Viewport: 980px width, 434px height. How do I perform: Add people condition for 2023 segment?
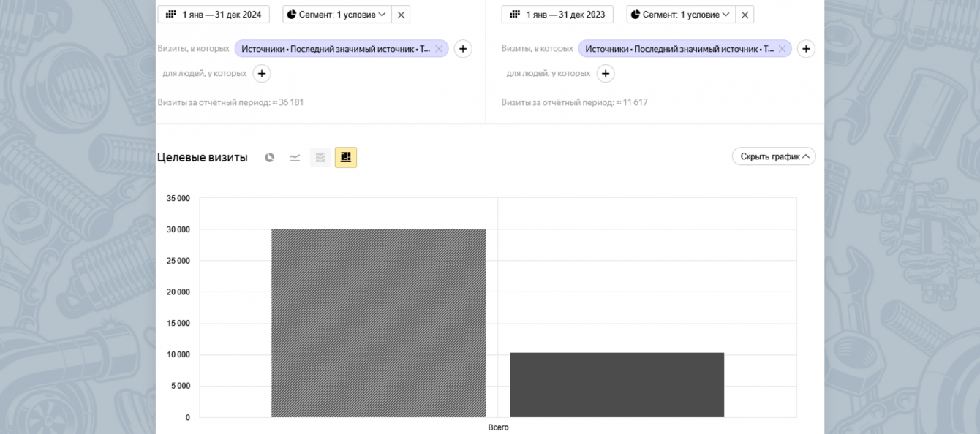606,73
